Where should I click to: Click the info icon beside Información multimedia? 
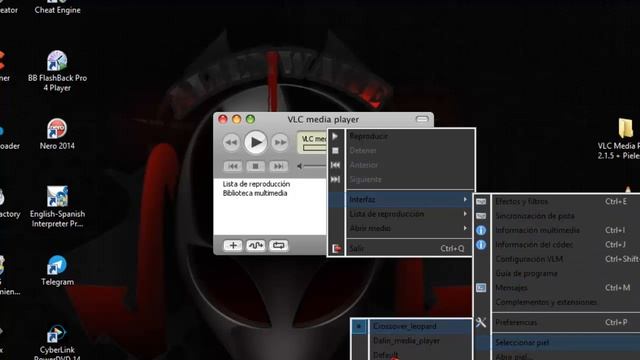click(x=481, y=230)
